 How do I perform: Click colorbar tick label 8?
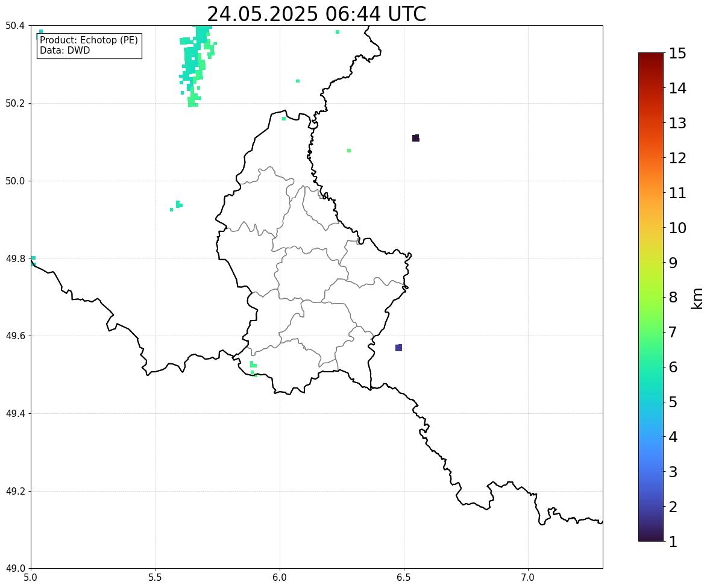pyautogui.click(x=673, y=298)
